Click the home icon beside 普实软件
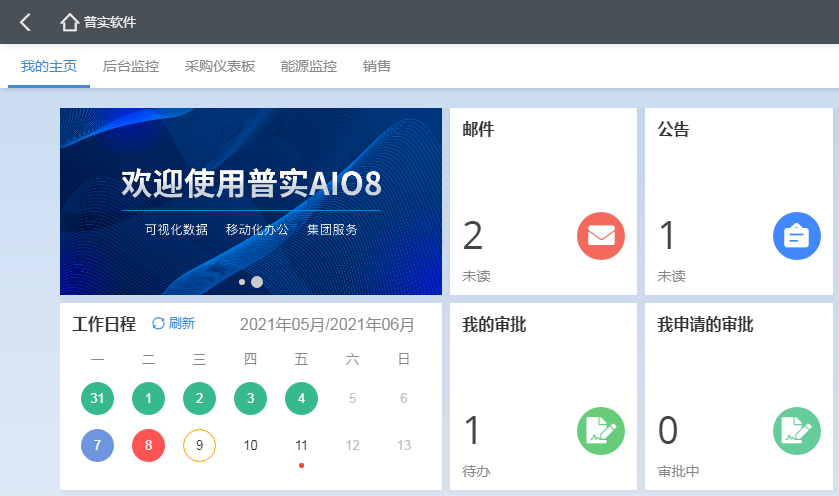The width and height of the screenshot is (839, 496). 69,22
